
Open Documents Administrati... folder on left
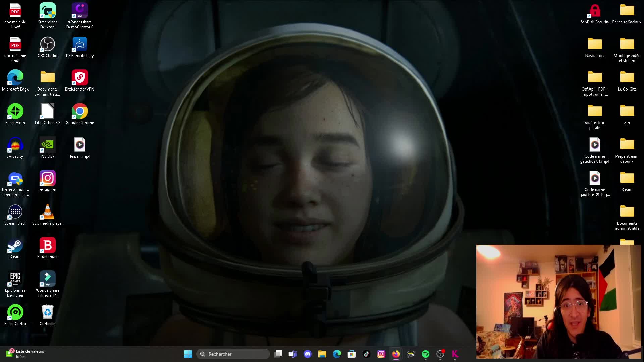click(47, 83)
